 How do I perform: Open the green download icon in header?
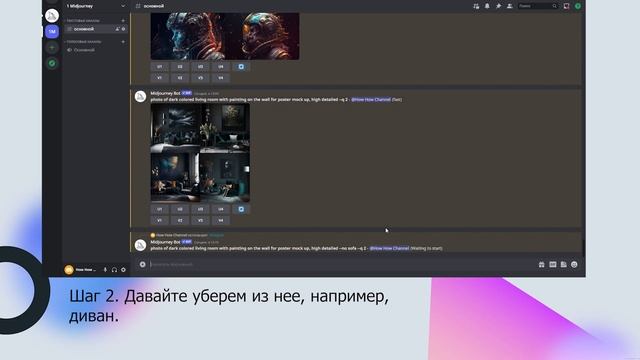(x=578, y=6)
